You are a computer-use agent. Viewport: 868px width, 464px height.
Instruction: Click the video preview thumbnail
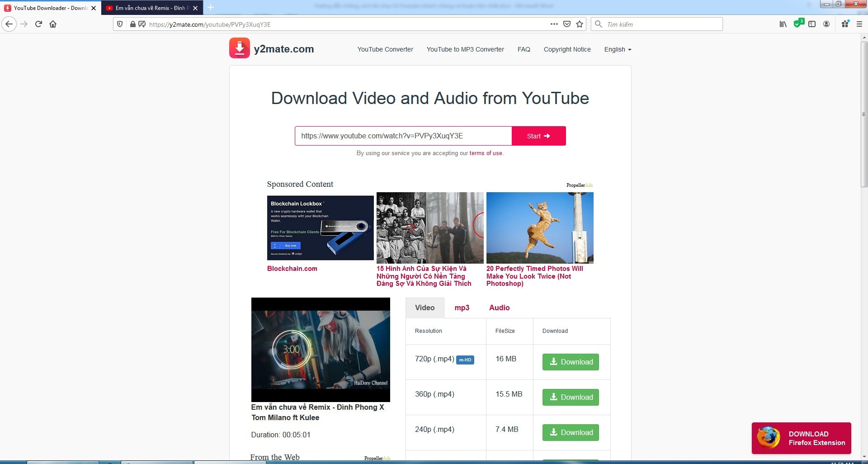[321, 350]
